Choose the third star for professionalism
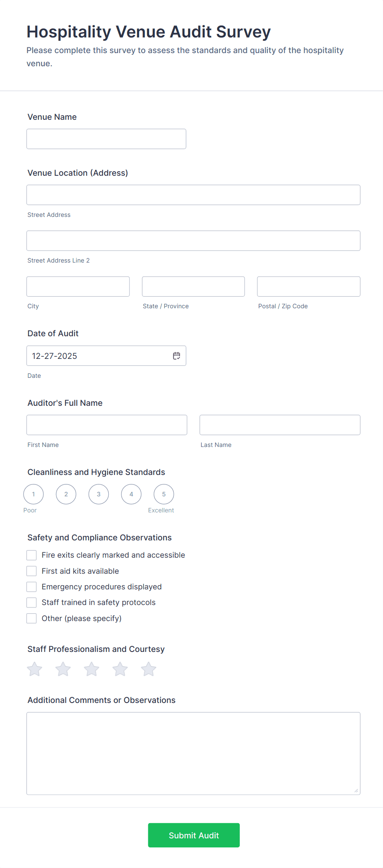Viewport: 383px width, 868px height. (91, 669)
